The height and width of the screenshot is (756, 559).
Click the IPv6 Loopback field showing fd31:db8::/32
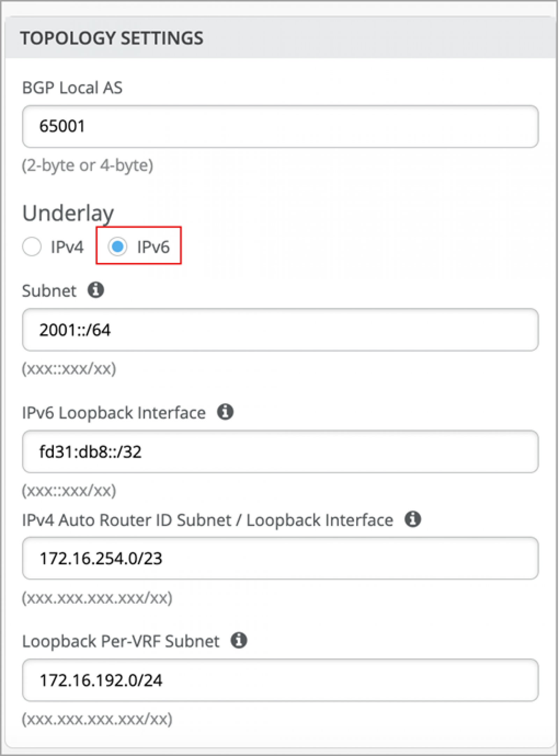280,452
